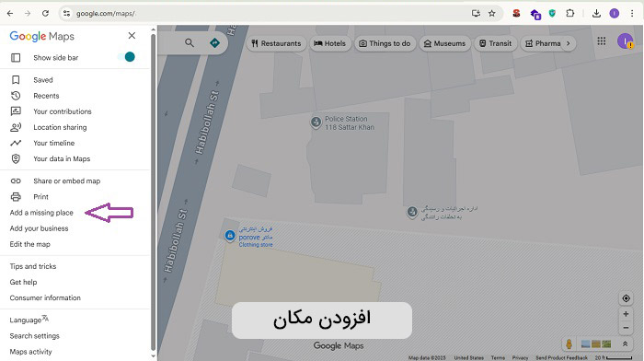This screenshot has width=644, height=361.
Task: Open the red extension icon in toolbar
Action: tap(516, 14)
